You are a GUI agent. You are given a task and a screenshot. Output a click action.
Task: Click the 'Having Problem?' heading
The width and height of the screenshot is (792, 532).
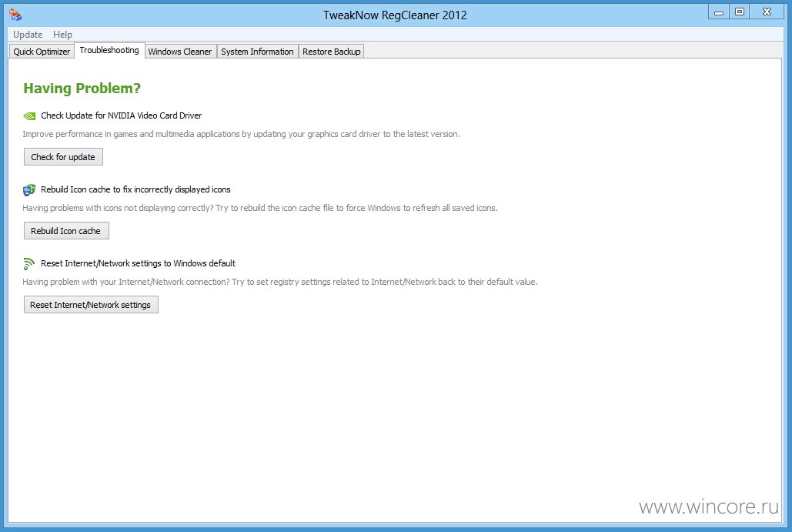tap(82, 89)
